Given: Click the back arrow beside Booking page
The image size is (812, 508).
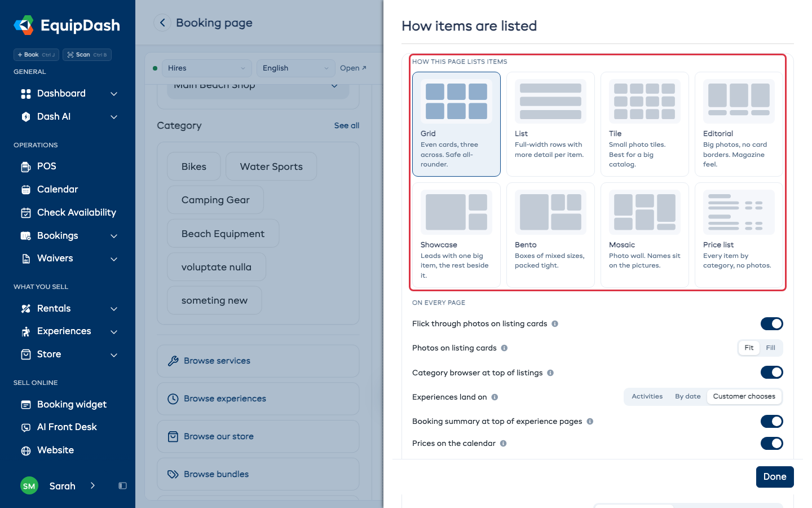Looking at the screenshot, I should point(162,23).
